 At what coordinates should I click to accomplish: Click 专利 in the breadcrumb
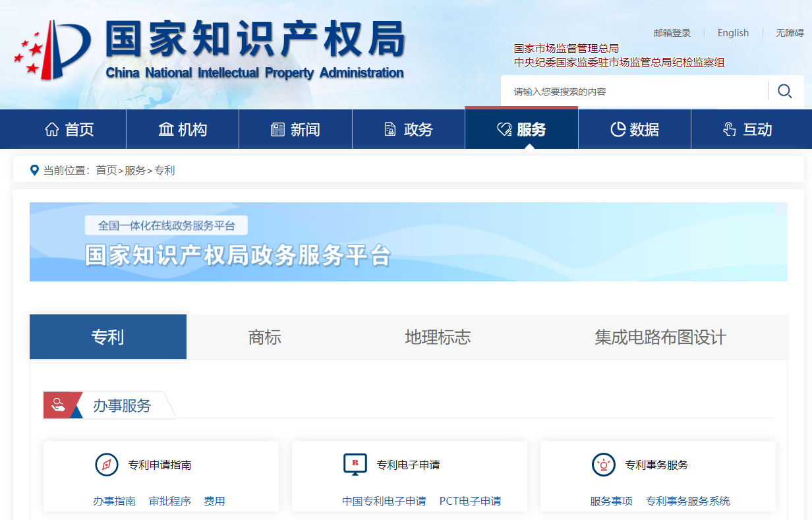pyautogui.click(x=164, y=170)
